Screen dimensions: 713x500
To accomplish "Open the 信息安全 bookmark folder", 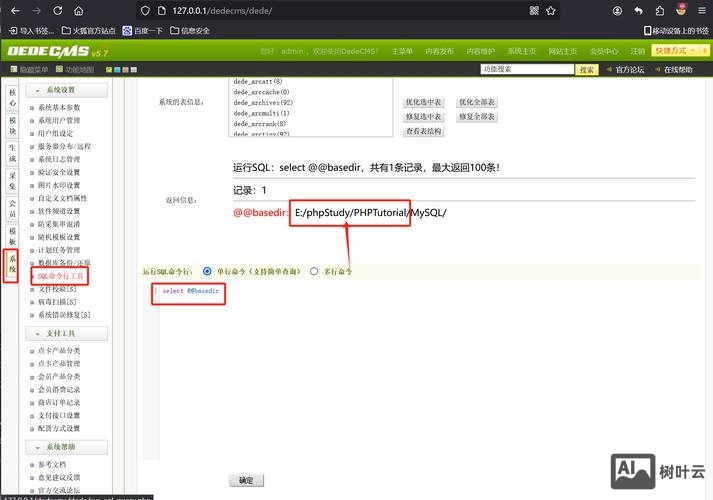I will (190, 30).
